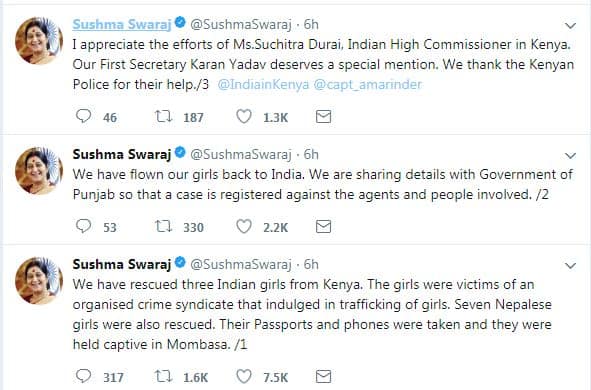Send the first tweet via direct message
This screenshot has width=591, height=390.
tap(323, 117)
